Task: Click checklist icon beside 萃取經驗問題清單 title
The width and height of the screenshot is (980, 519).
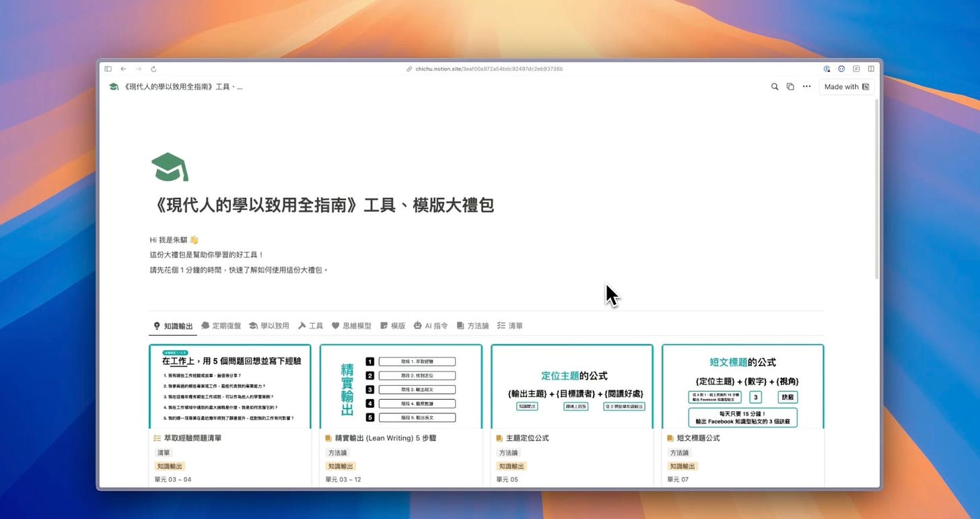Action: [157, 438]
